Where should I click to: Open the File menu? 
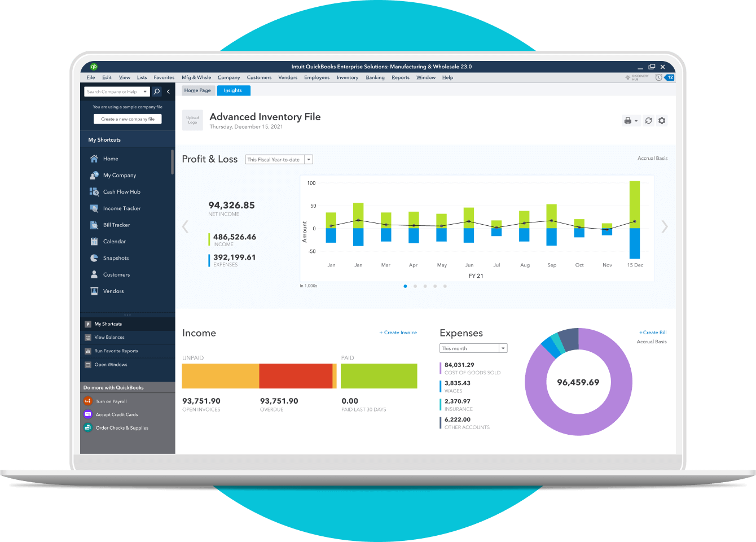click(x=91, y=77)
